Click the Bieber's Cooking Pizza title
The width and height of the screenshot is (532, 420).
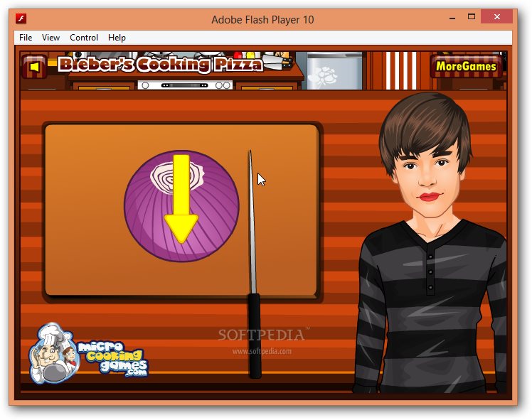pos(161,65)
